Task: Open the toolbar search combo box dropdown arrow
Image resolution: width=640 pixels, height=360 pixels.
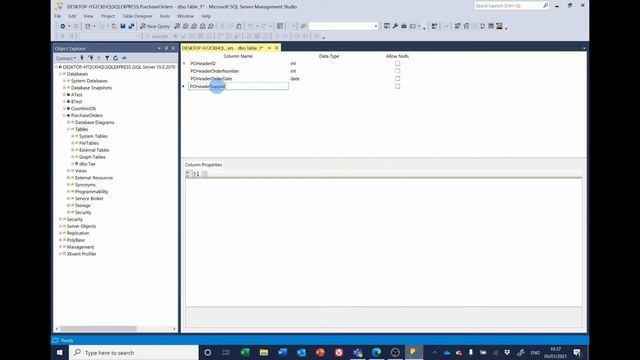Action: (x=376, y=26)
